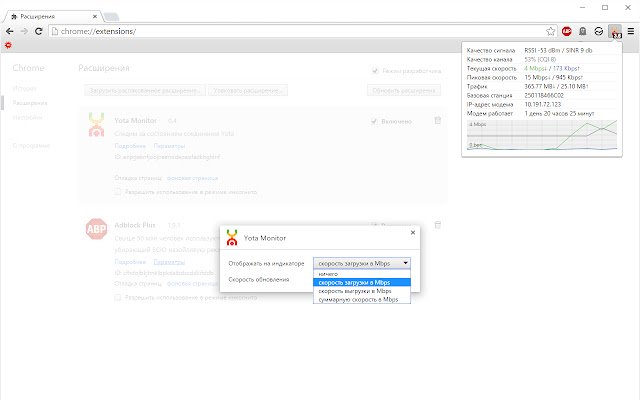
Task: Click Скорость обновления label in dialog
Action: pyautogui.click(x=259, y=280)
